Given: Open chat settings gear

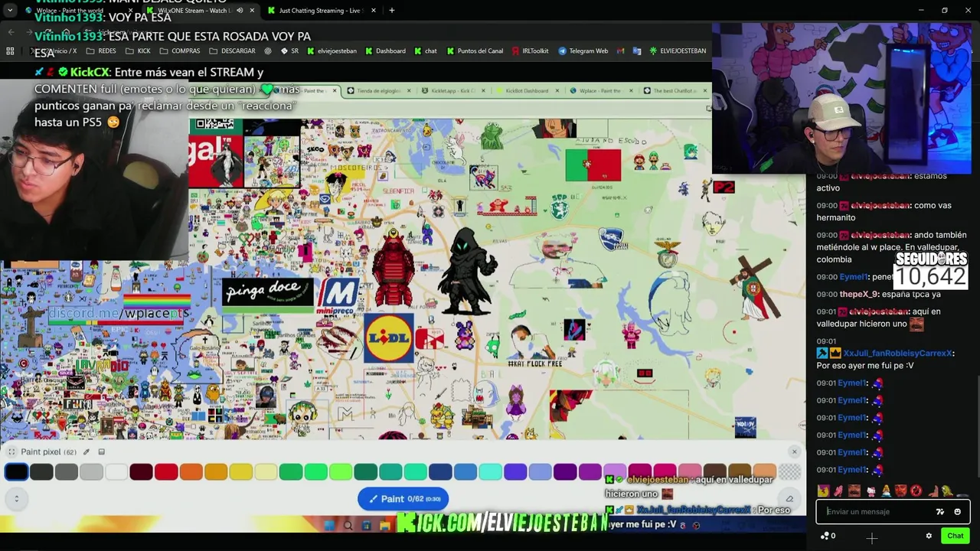Looking at the screenshot, I should (929, 536).
